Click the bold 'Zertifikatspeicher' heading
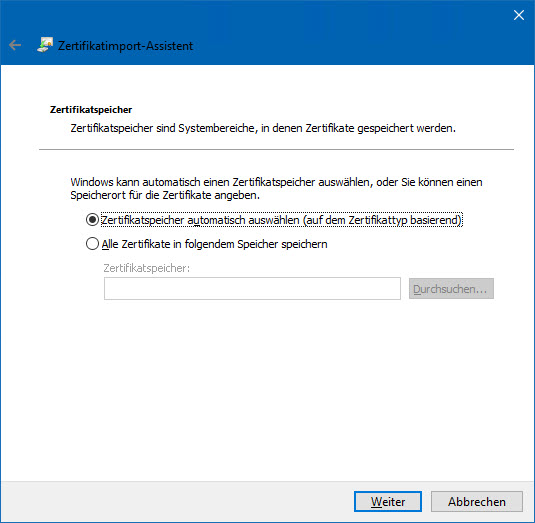The height and width of the screenshot is (523, 535). coord(91,110)
